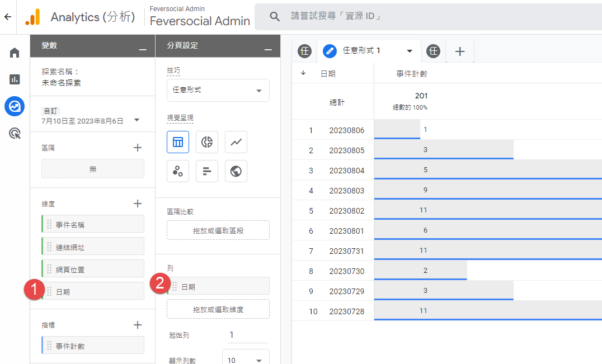602x364 pixels.
Task: Click 拖放或選取維度 drop zone
Action: 218,309
